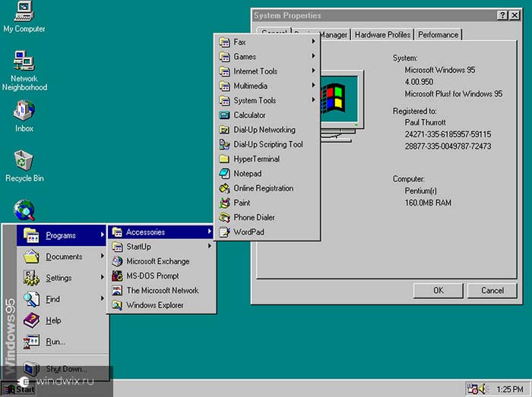532x397 pixels.
Task: Expand the Fax submenu arrow
Action: click(313, 41)
